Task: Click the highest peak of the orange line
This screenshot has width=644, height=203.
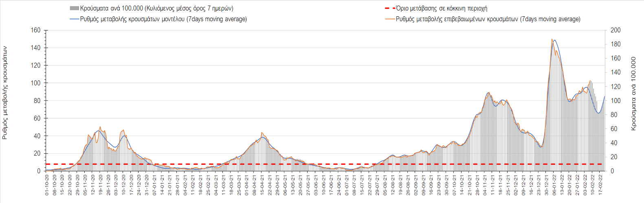Action: [x=552, y=39]
